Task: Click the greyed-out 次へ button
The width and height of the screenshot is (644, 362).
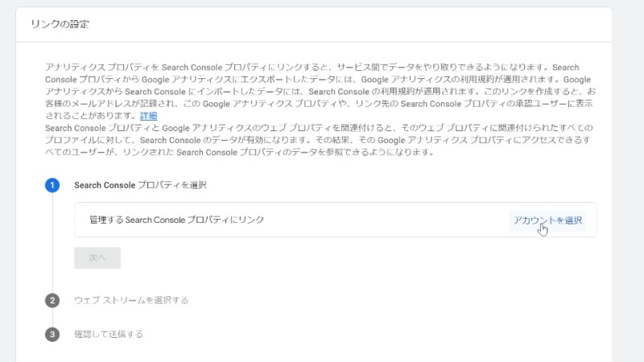Action: [x=97, y=257]
